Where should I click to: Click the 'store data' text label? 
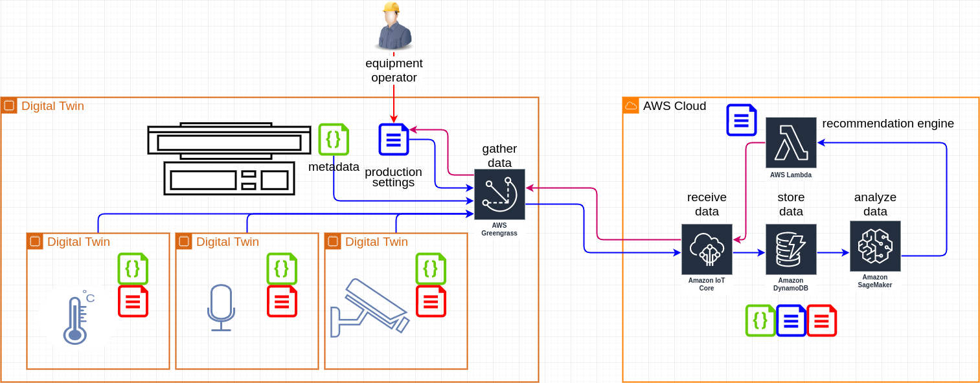(791, 204)
